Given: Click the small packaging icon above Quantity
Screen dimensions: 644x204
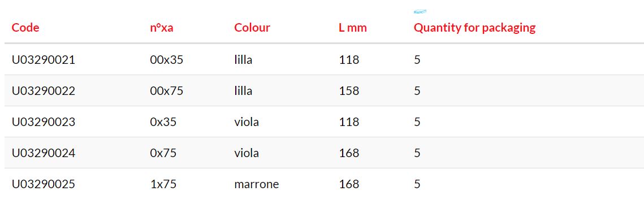Looking at the screenshot, I should pos(420,12).
